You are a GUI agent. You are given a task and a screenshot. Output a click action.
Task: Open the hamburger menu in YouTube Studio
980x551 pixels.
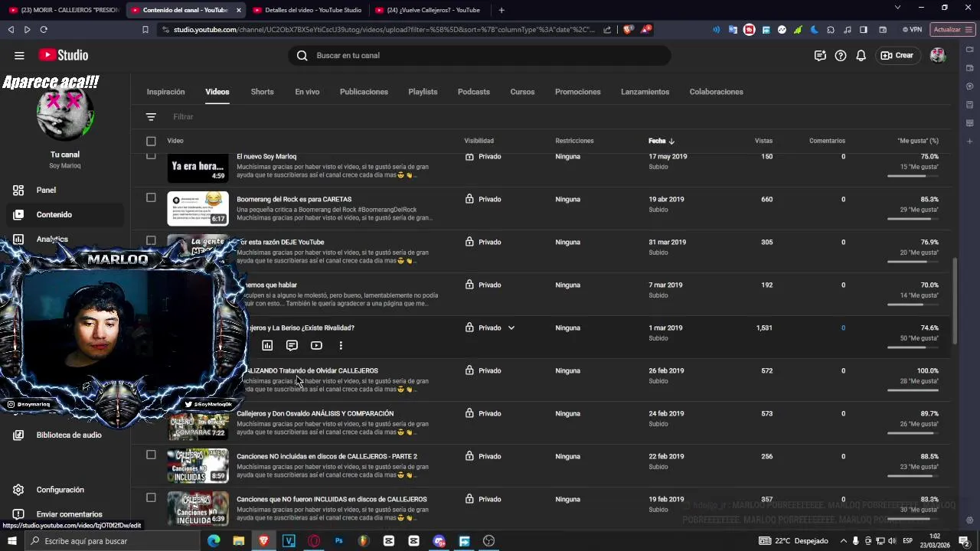point(19,55)
